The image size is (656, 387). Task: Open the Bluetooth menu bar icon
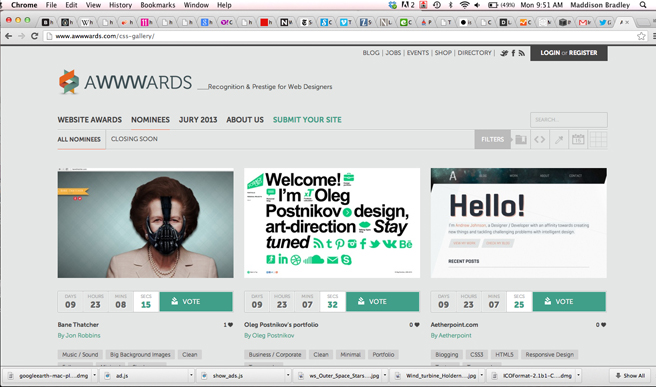[451, 5]
